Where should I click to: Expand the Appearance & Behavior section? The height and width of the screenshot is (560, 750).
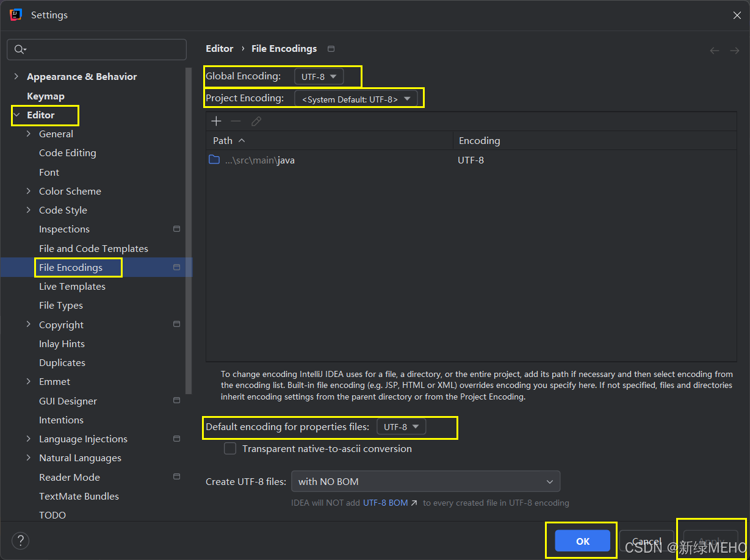(x=16, y=76)
